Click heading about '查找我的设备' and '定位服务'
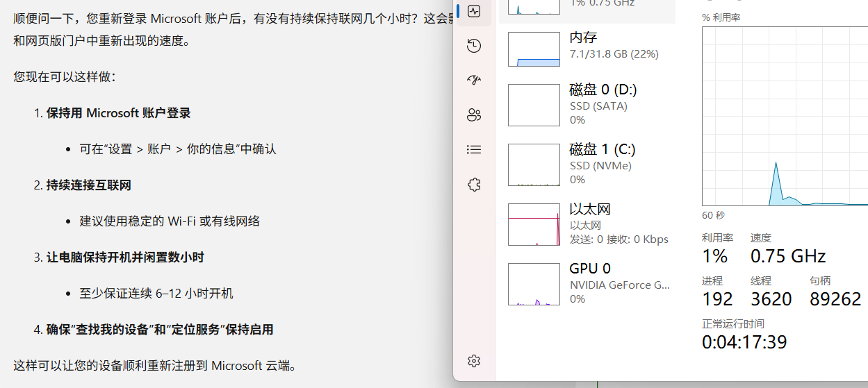The height and width of the screenshot is (388, 868). [160, 330]
